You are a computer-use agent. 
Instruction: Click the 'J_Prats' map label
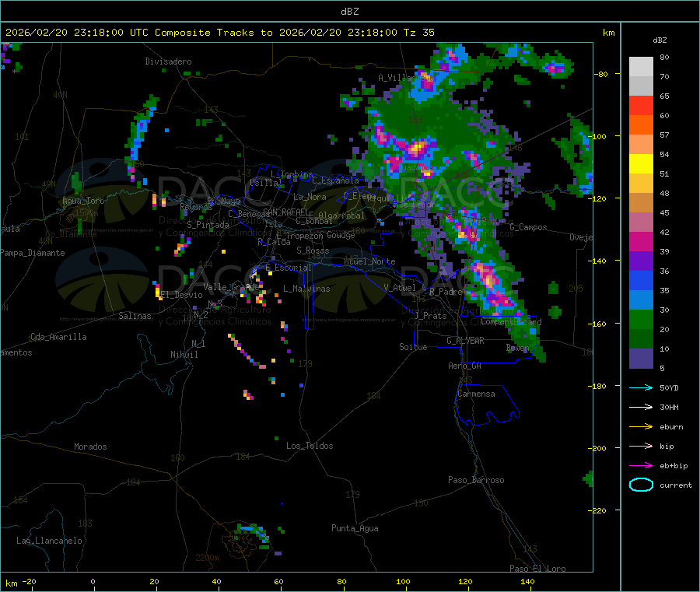pyautogui.click(x=430, y=316)
